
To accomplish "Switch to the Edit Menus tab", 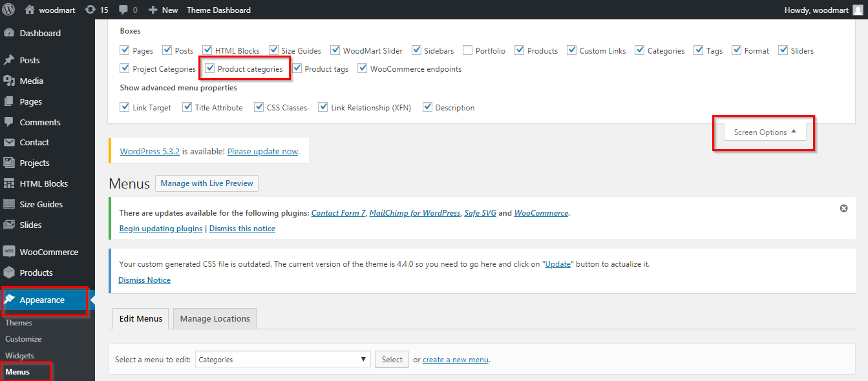I will pyautogui.click(x=141, y=318).
